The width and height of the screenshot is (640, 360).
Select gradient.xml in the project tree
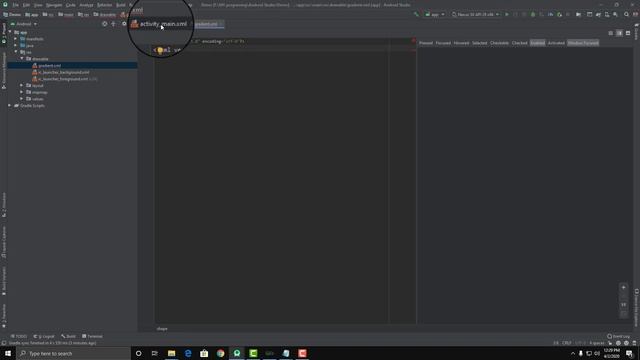click(x=49, y=66)
